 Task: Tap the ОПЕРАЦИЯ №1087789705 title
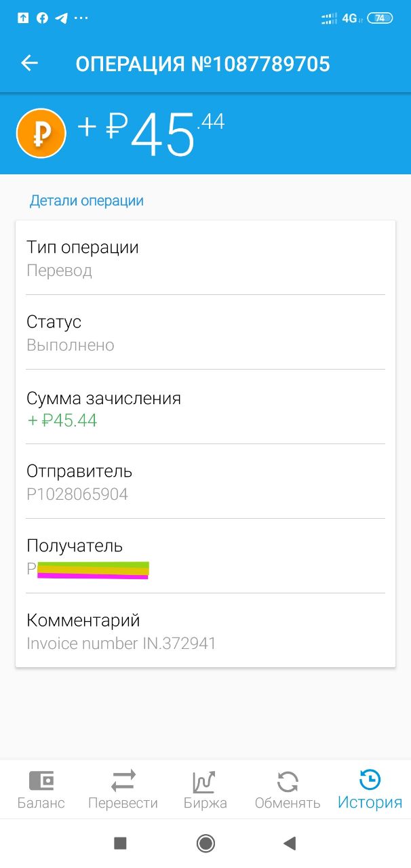[203, 64]
